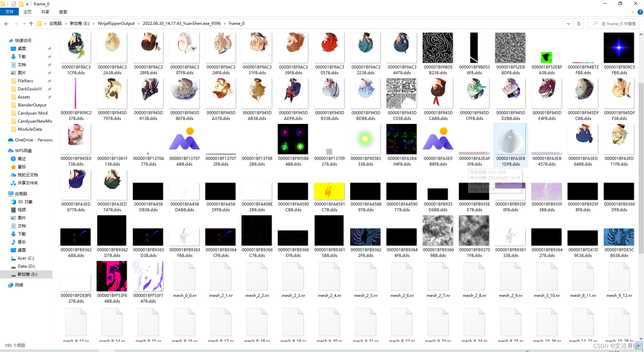Open address bar history dropdown
The height and width of the screenshot is (352, 644).
click(x=568, y=24)
